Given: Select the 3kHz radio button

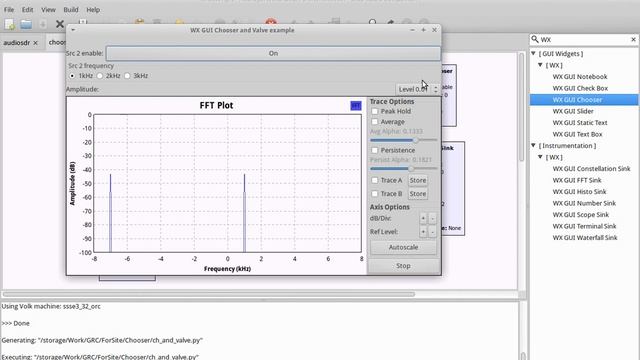Looking at the screenshot, I should (127, 76).
